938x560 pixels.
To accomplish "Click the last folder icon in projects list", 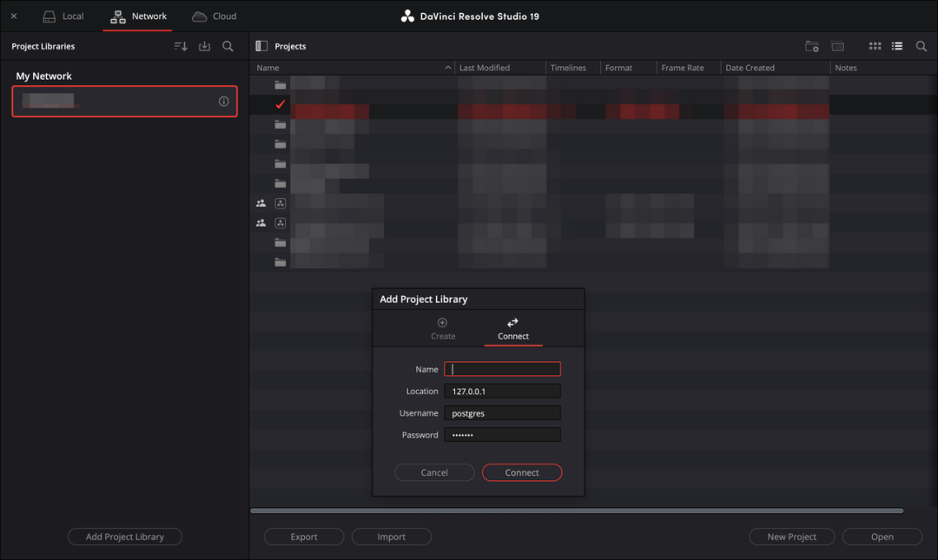I will click(280, 262).
